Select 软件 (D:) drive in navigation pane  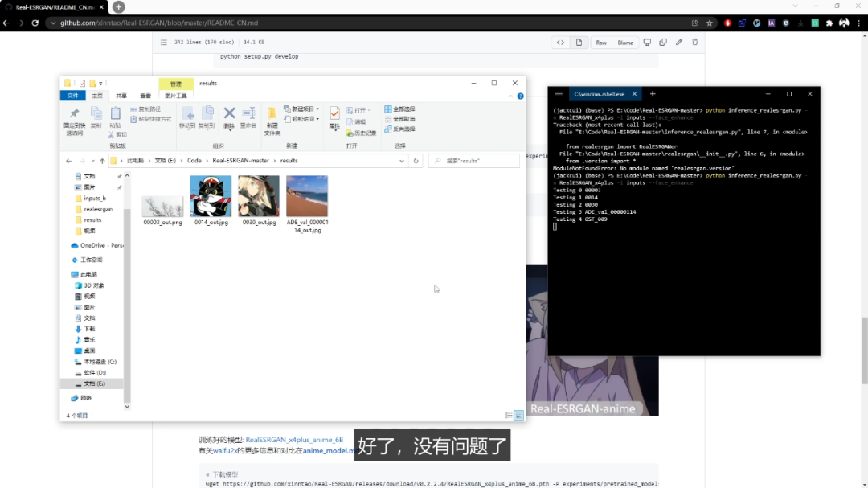pos(90,373)
